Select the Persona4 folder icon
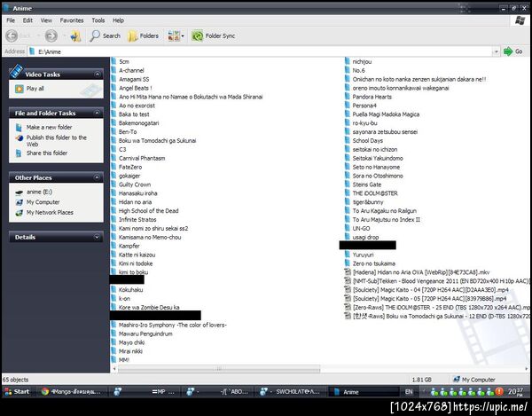The width and height of the screenshot is (532, 416). (x=347, y=106)
